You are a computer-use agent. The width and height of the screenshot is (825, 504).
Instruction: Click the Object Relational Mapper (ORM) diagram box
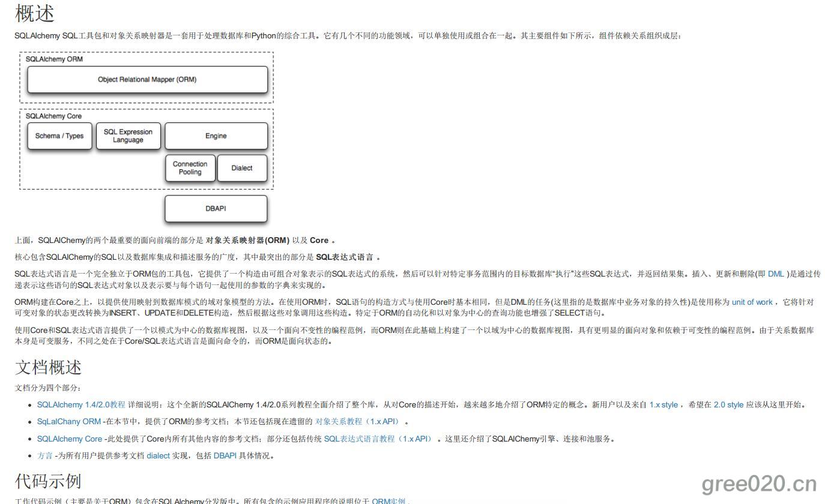pos(147,79)
